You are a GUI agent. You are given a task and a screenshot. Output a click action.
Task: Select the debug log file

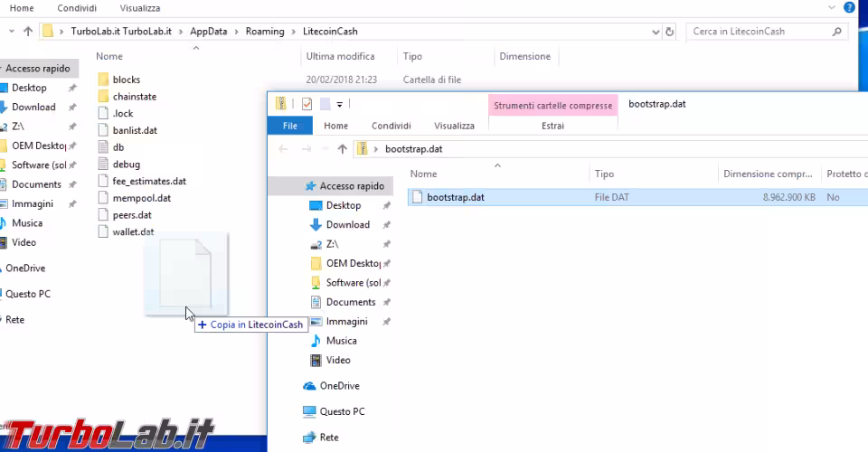126,165
